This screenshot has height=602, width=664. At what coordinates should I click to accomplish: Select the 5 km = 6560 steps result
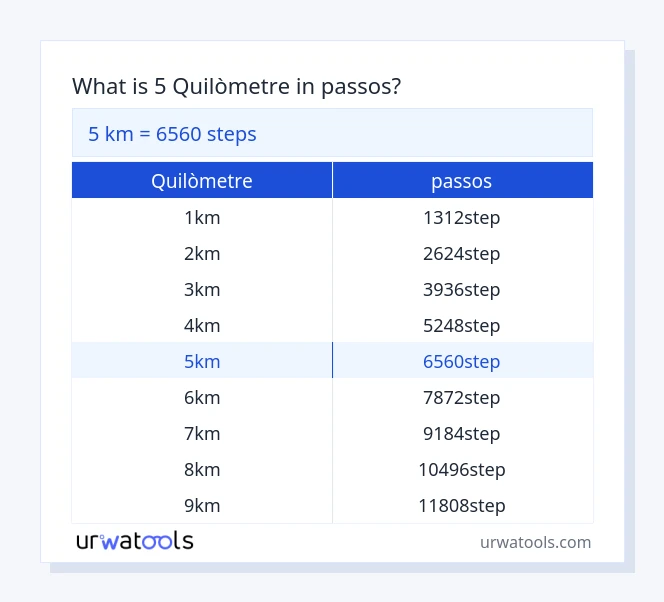pos(173,134)
